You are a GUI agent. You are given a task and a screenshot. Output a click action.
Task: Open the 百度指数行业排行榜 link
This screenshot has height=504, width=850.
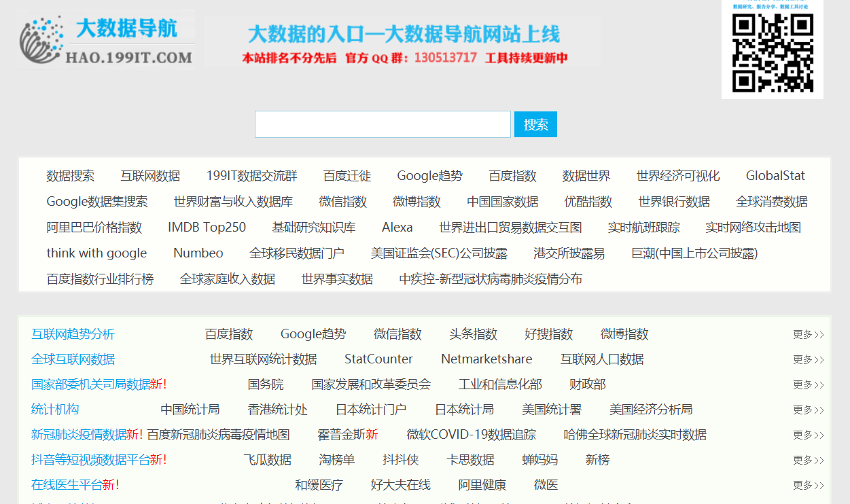[101, 279]
